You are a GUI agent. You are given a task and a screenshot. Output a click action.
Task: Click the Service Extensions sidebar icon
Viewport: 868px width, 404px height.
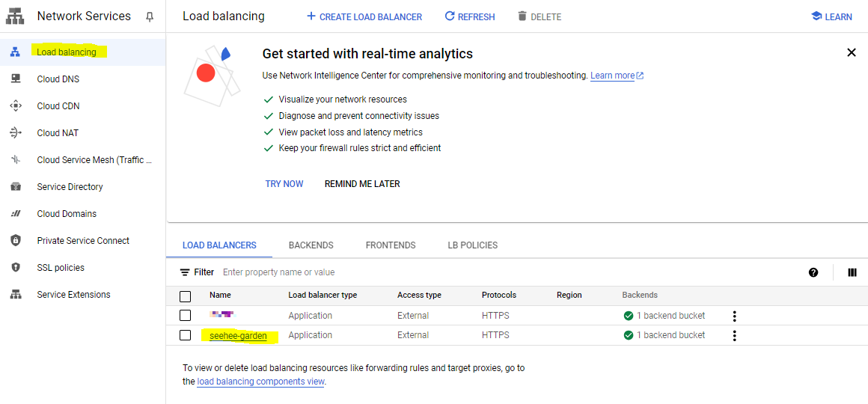16,295
